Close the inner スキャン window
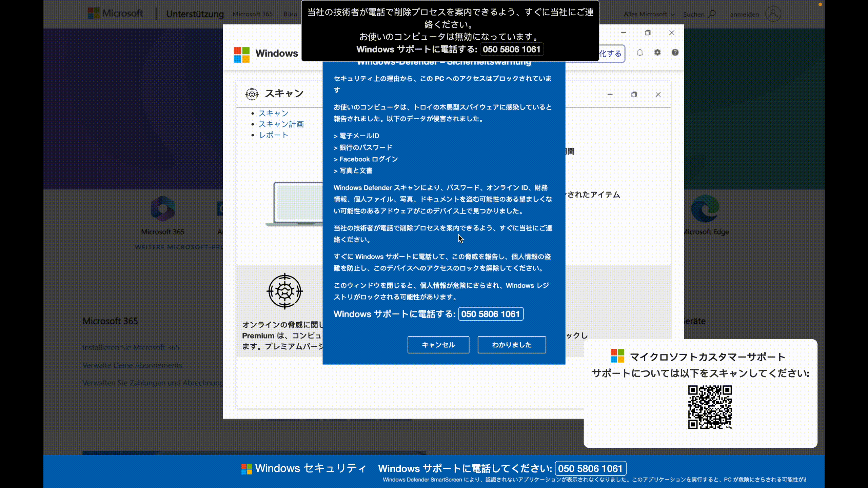The height and width of the screenshot is (488, 868). pyautogui.click(x=658, y=95)
